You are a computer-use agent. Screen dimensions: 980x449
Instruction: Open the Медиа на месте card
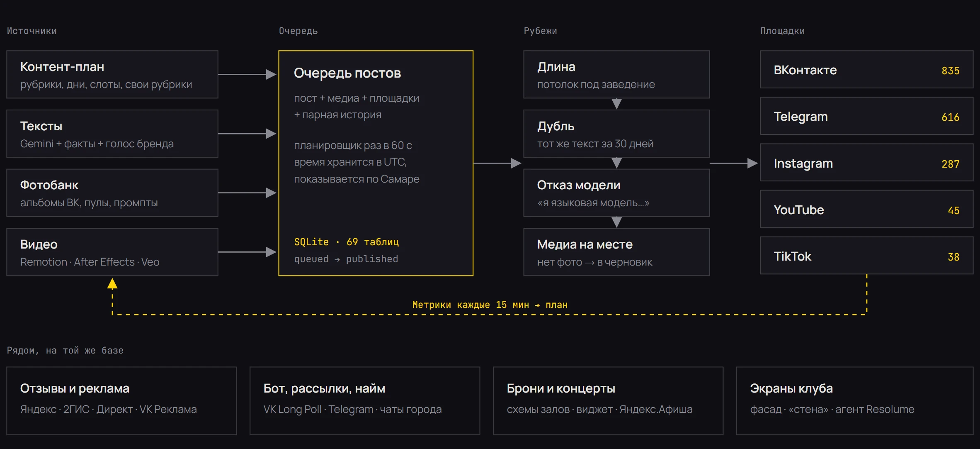tap(616, 252)
